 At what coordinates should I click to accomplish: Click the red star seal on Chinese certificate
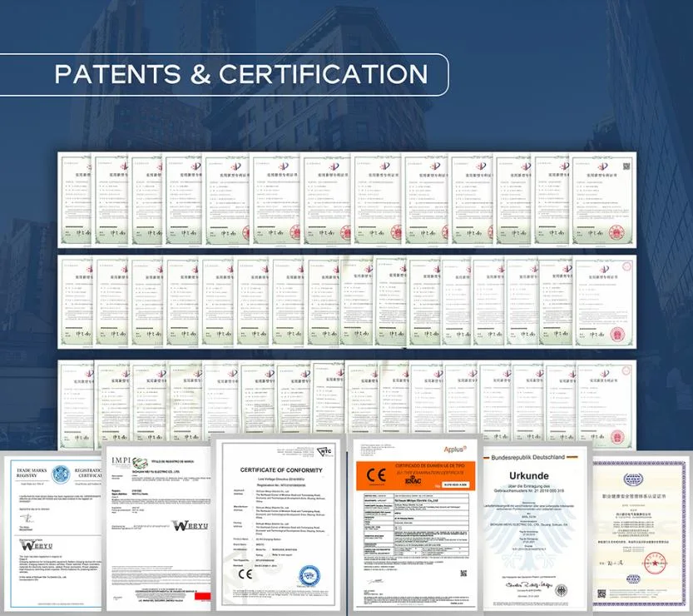655,563
